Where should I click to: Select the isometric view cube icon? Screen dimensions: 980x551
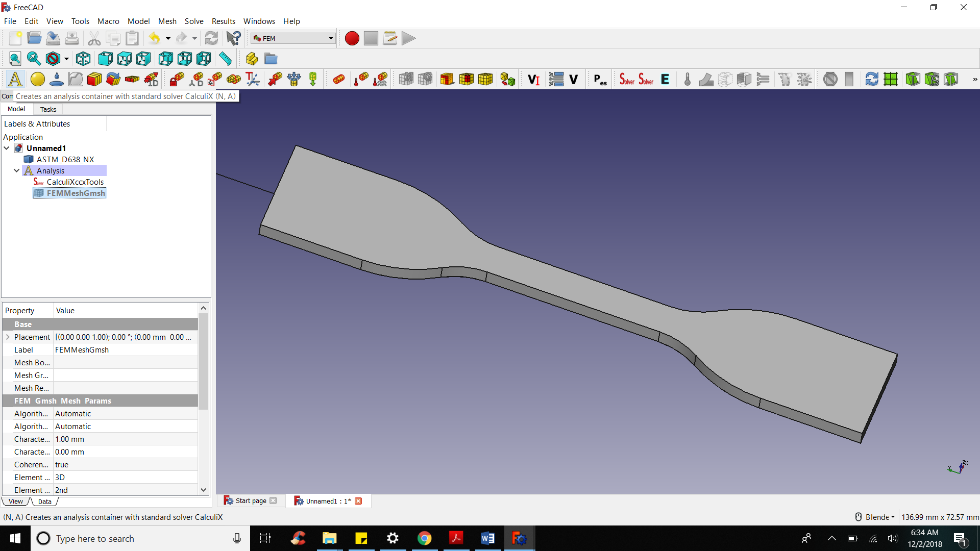coord(83,59)
